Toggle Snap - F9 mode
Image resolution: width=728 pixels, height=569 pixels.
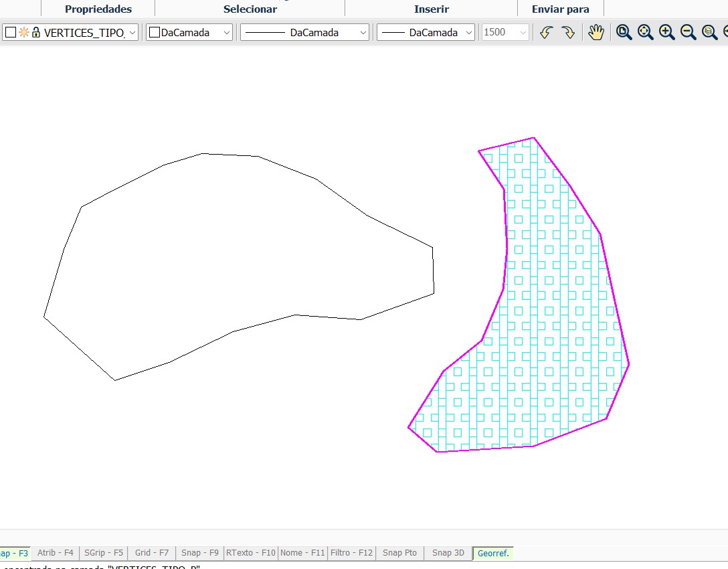click(x=199, y=553)
